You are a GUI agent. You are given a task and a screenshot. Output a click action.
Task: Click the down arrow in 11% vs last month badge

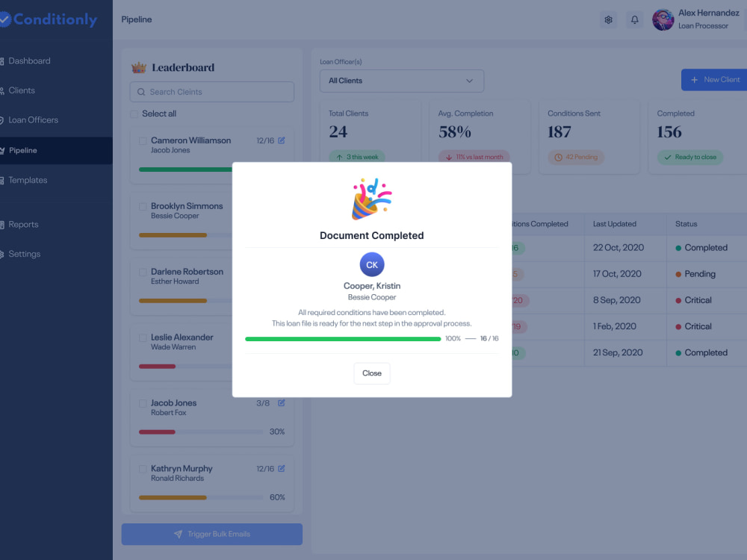click(x=449, y=157)
